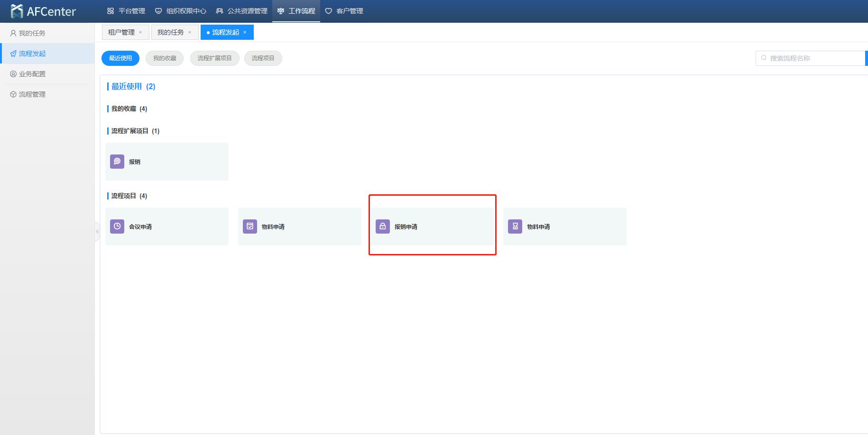This screenshot has width=868, height=435.
Task: Click the magnifier icon in search box
Action: (764, 58)
